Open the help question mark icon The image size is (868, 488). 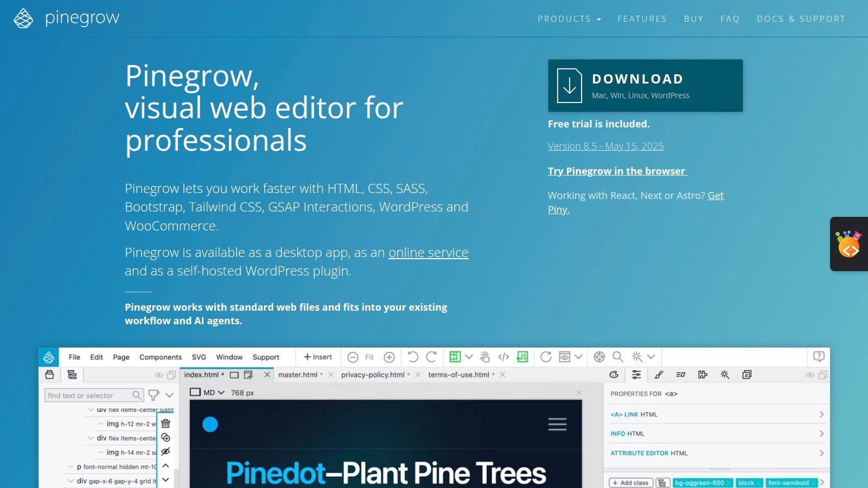click(819, 357)
